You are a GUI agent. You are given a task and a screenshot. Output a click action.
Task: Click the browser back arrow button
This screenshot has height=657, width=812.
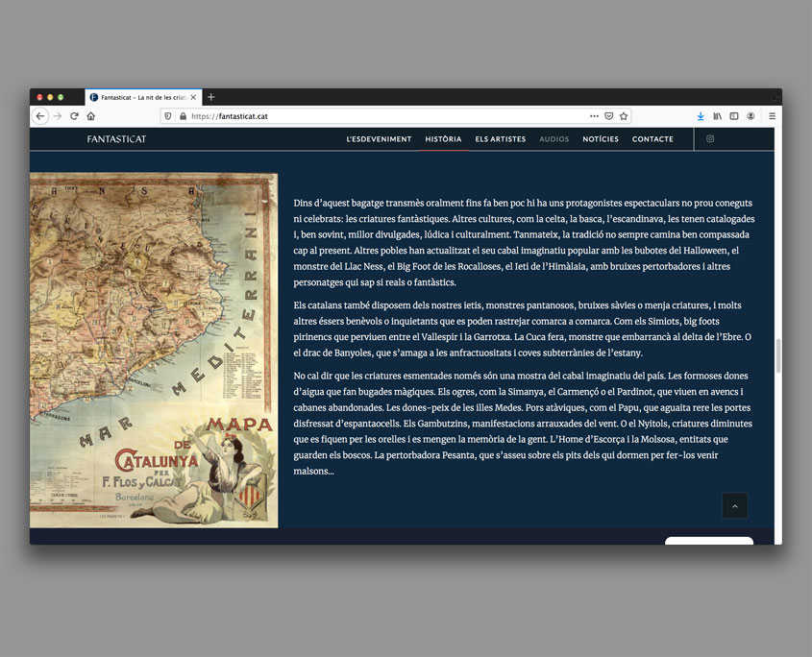pyautogui.click(x=40, y=116)
